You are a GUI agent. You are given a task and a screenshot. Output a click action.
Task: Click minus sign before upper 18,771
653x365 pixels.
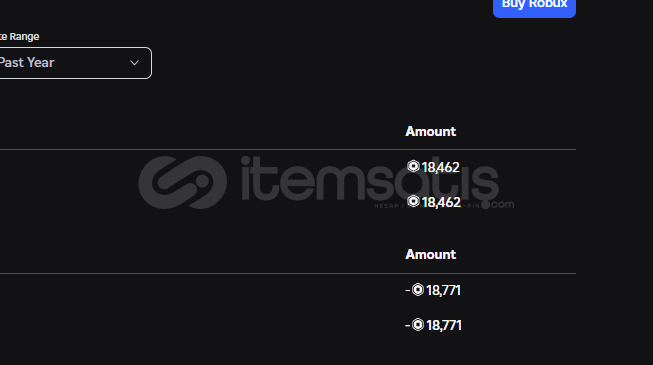pos(408,290)
